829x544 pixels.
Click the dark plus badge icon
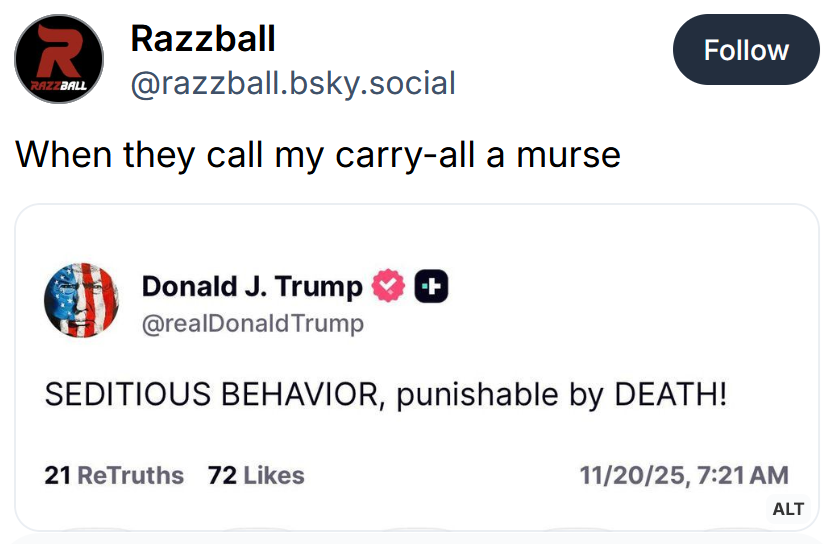click(x=430, y=286)
